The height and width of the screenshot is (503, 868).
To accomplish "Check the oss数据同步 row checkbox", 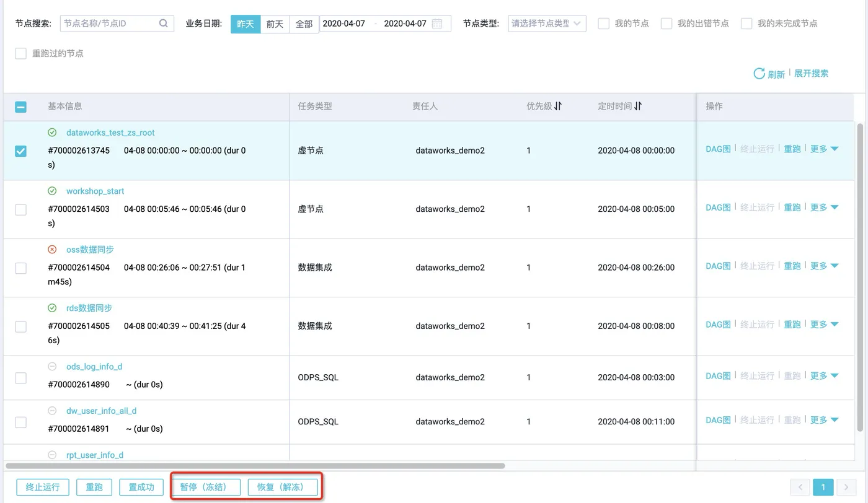I will pyautogui.click(x=20, y=268).
